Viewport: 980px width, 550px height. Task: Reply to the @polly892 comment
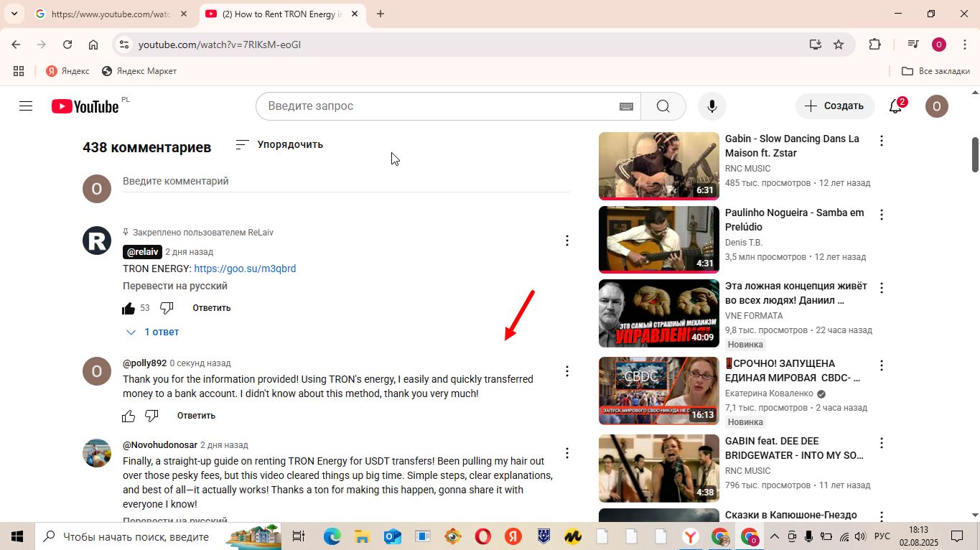[x=196, y=416]
